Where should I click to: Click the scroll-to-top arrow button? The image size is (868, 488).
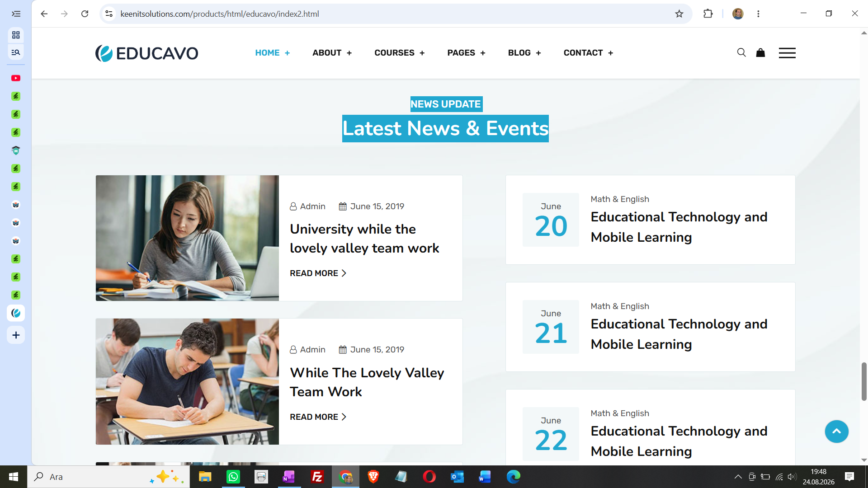pos(836,432)
